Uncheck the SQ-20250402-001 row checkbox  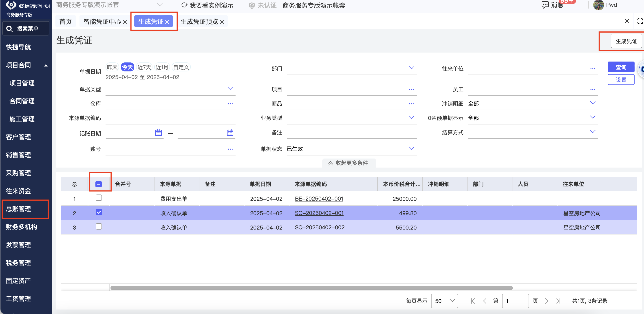click(99, 212)
